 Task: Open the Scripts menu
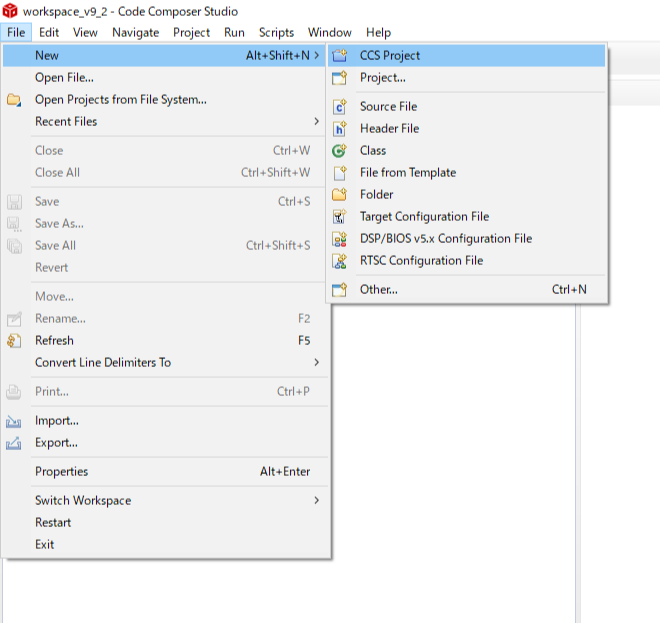276,32
